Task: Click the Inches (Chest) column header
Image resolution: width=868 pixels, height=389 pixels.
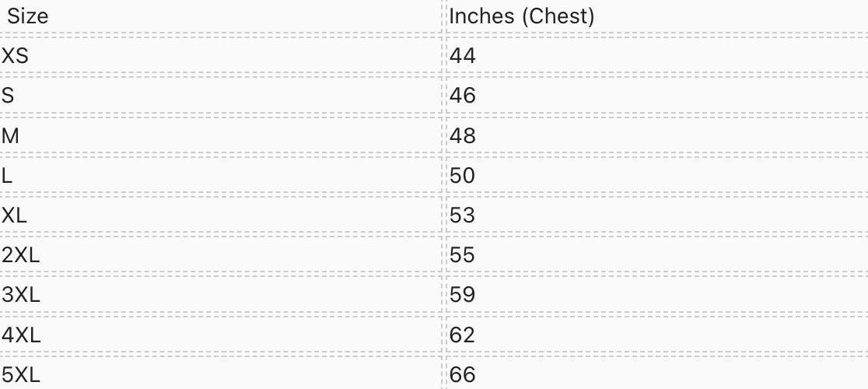Action: click(x=521, y=16)
